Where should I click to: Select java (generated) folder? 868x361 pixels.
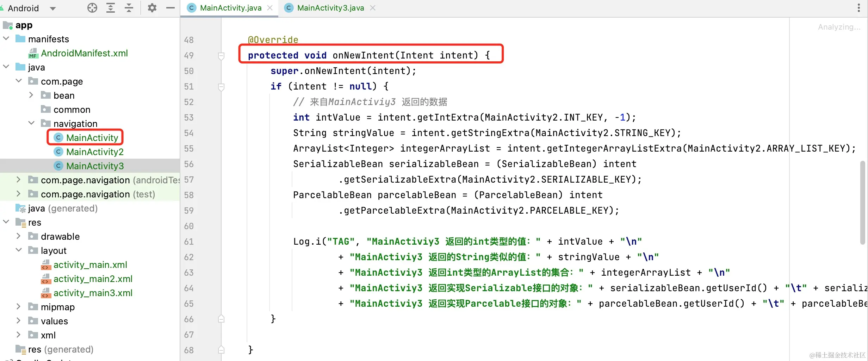click(x=63, y=208)
